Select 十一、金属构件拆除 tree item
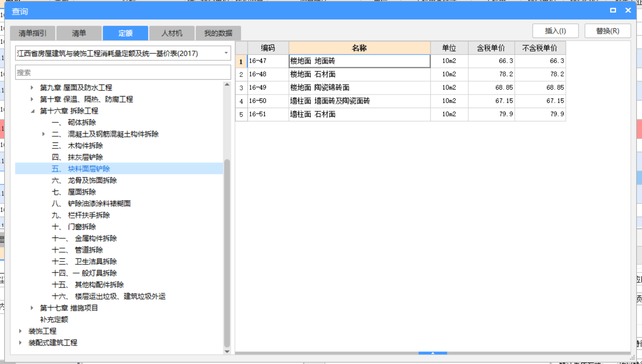The image size is (642, 364). (x=84, y=238)
